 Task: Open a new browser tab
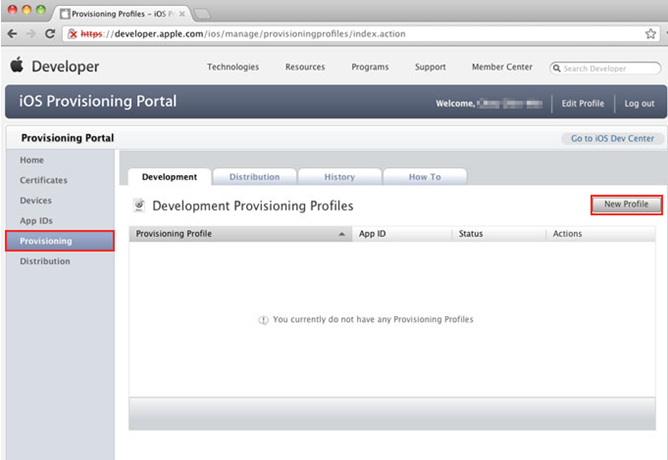point(202,14)
